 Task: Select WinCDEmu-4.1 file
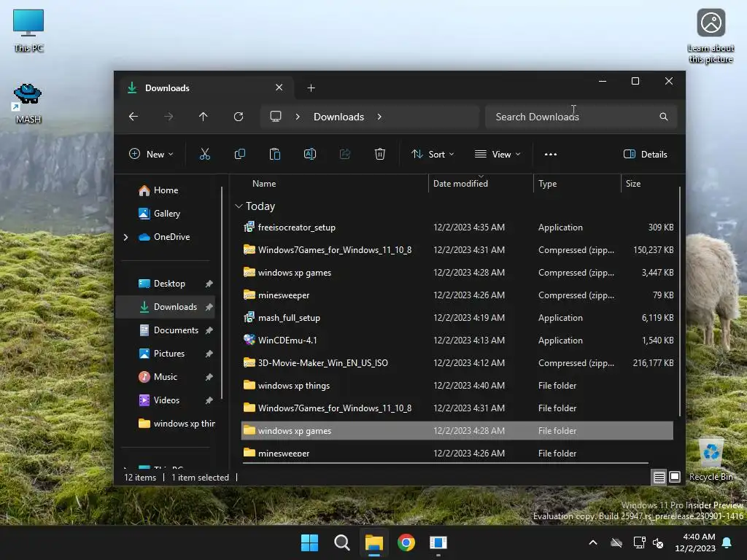457,340
